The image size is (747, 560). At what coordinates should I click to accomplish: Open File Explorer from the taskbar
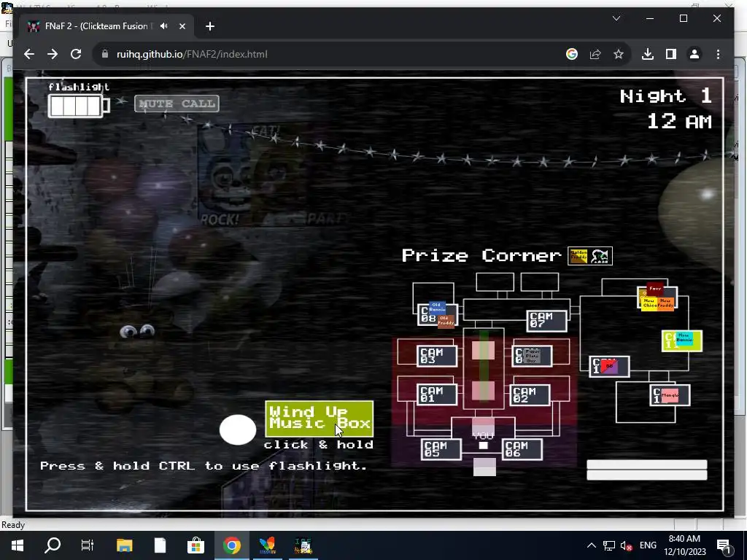[x=124, y=545]
